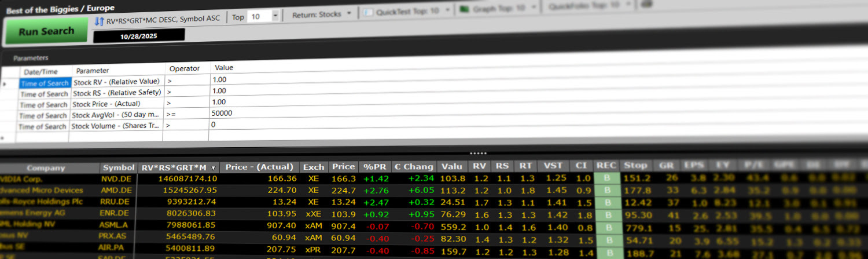Click the QuickTest Top: 10 icon

coord(369,12)
